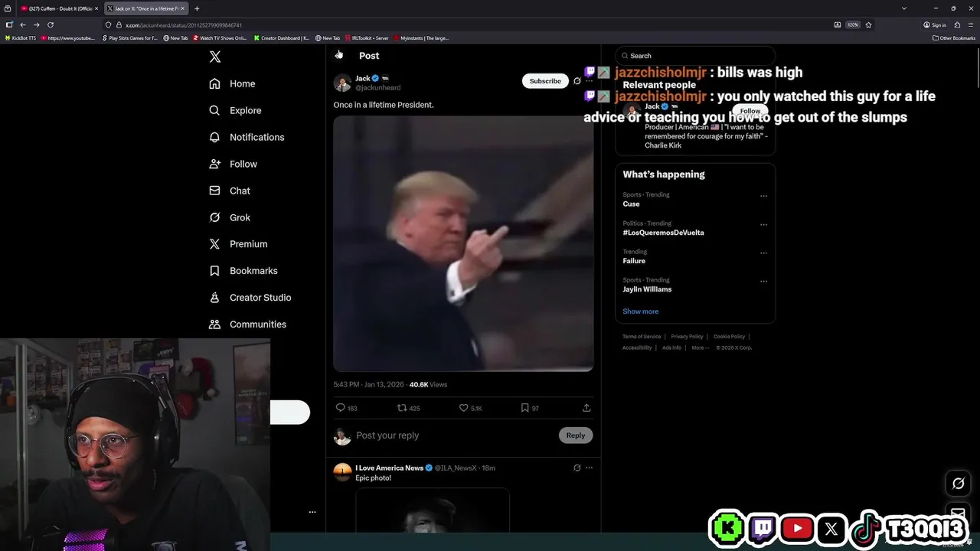Click Grok icon on Jack's post
Screen dimensions: 980x551
[x=577, y=81]
